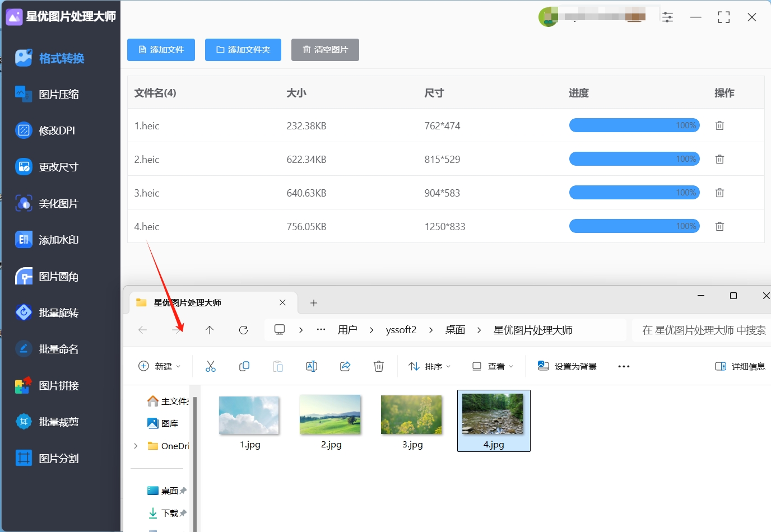
Task: Delete the 2.heic row with its trash icon
Action: 720,159
